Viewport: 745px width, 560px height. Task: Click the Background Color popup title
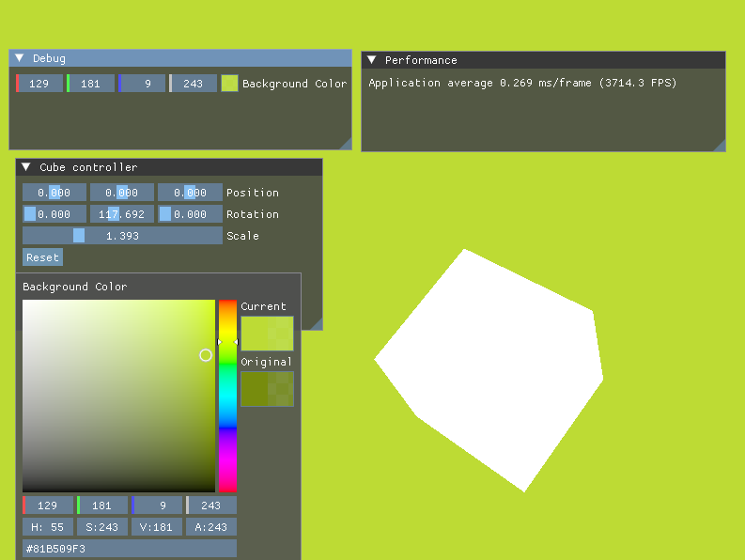(75, 287)
